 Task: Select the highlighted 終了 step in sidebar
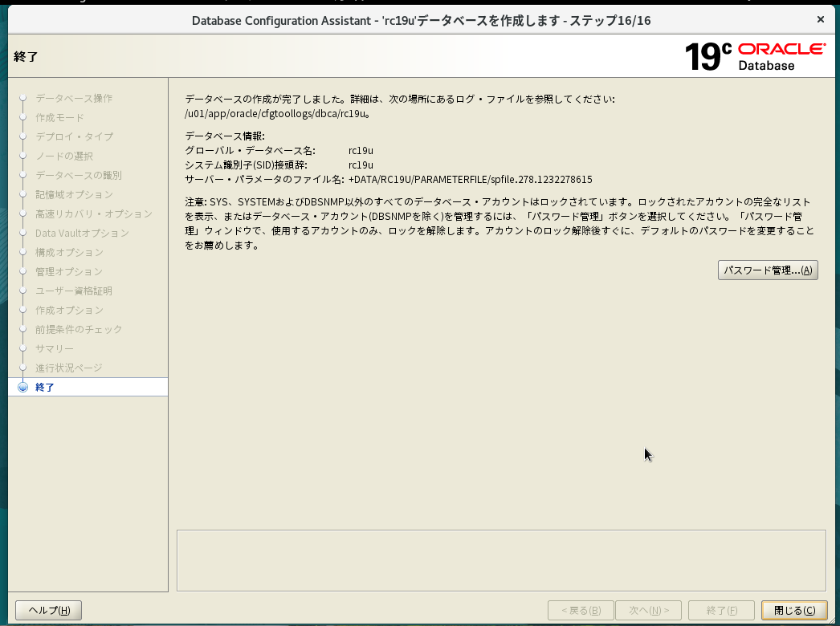(x=88, y=387)
